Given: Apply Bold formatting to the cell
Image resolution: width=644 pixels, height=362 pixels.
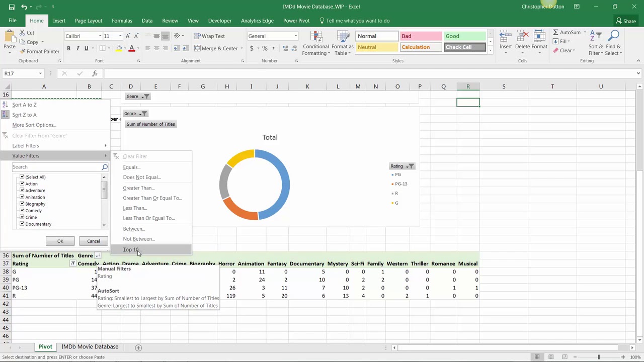Looking at the screenshot, I should (69, 49).
